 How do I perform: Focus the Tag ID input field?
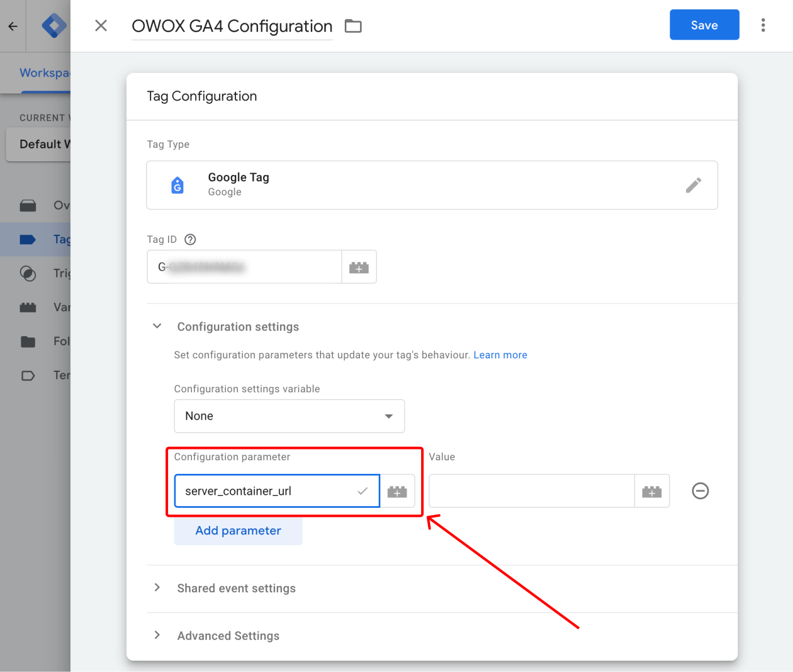245,267
